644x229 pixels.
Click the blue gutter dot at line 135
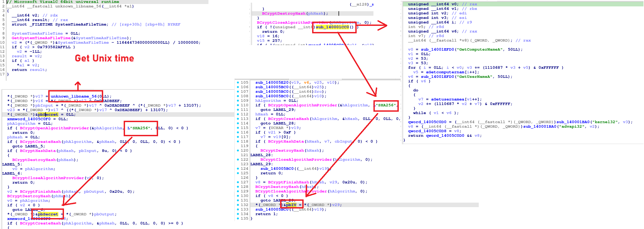tap(238, 219)
